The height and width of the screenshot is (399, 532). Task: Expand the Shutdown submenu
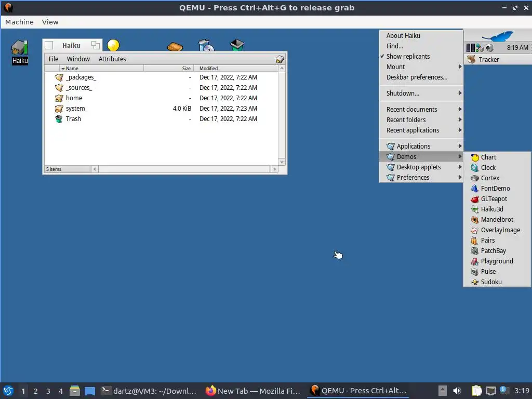click(x=421, y=94)
